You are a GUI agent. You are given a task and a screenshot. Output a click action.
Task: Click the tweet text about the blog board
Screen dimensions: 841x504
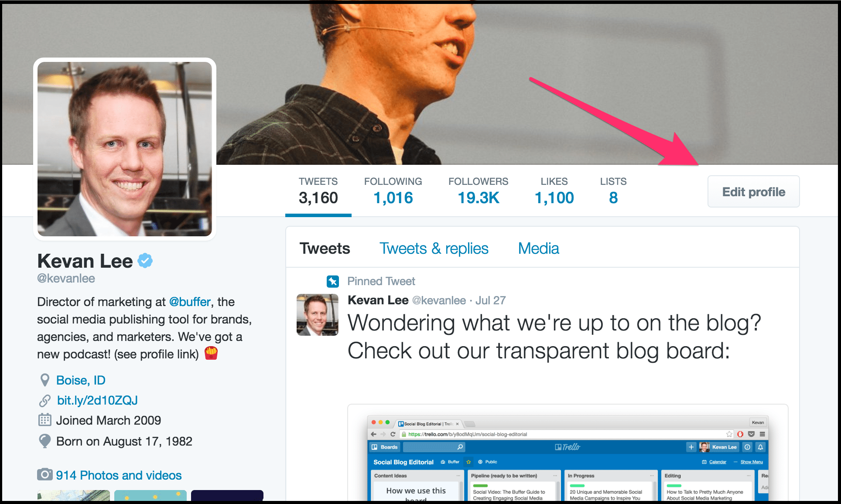coord(554,337)
